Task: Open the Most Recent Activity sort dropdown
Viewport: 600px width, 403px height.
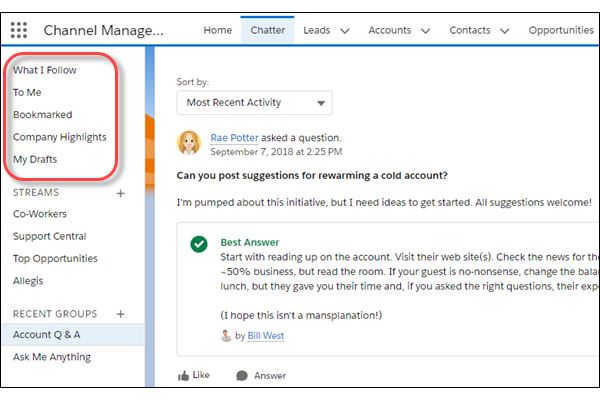Action: tap(254, 103)
